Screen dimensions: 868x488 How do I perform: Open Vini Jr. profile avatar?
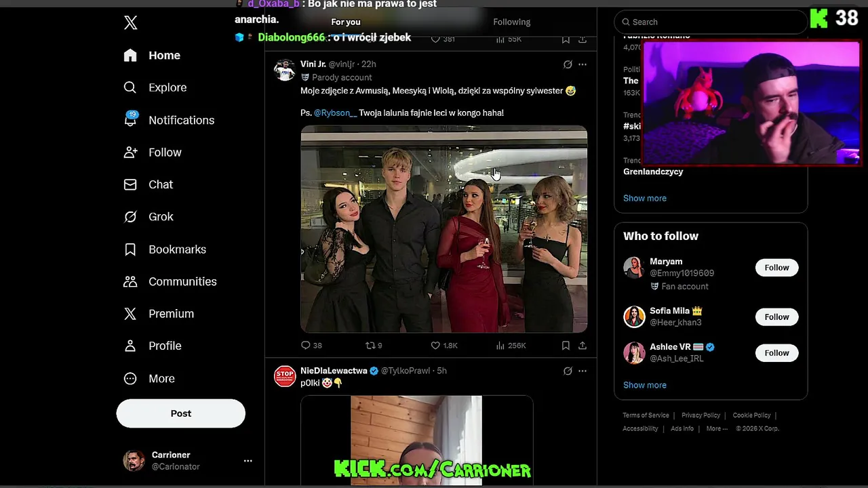pyautogui.click(x=285, y=70)
